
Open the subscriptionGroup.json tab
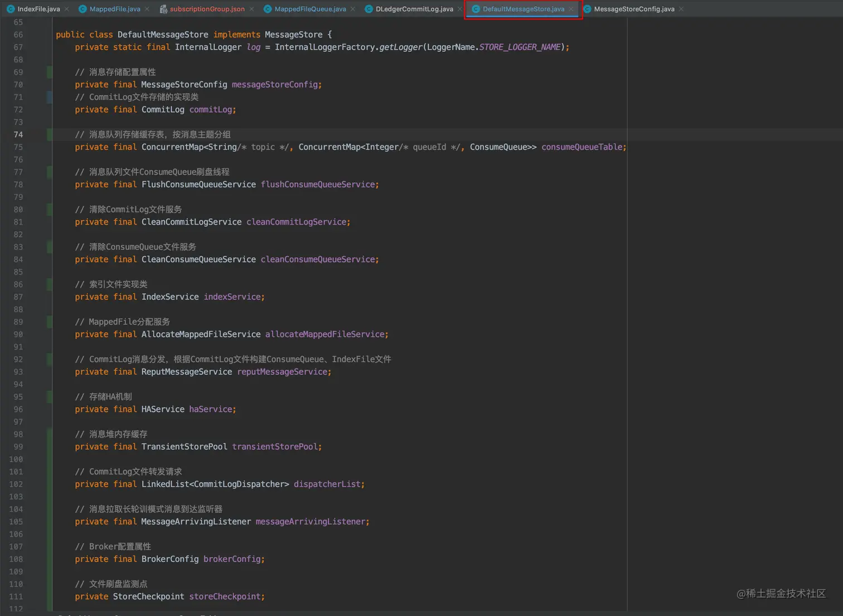pos(207,9)
